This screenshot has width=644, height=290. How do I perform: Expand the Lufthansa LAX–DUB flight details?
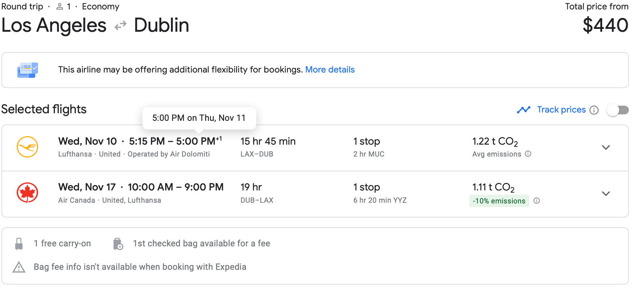(606, 147)
